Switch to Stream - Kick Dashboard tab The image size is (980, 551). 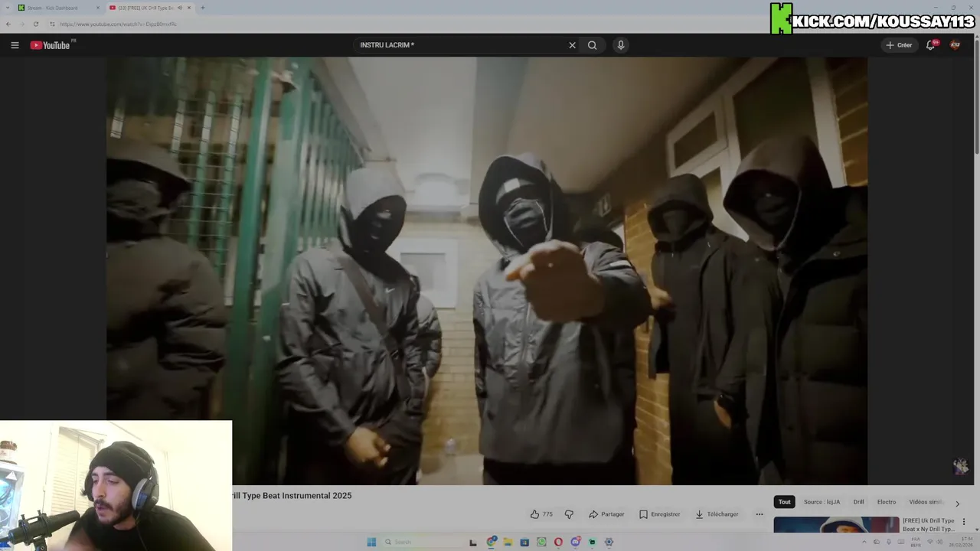point(57,8)
